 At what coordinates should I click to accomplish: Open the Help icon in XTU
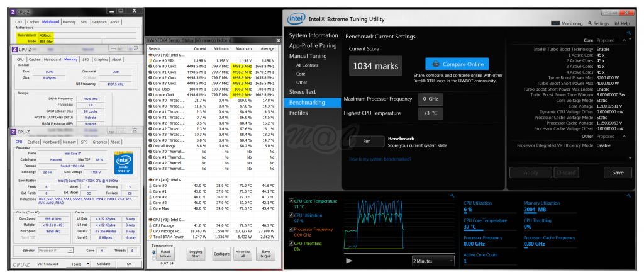(x=617, y=23)
